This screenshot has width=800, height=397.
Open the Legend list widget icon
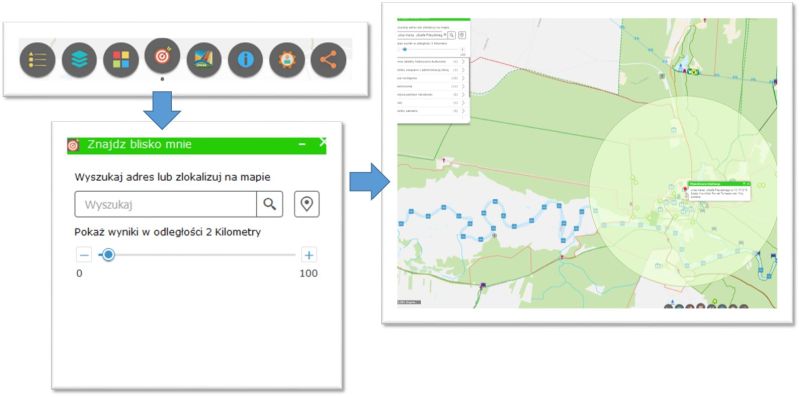37,60
